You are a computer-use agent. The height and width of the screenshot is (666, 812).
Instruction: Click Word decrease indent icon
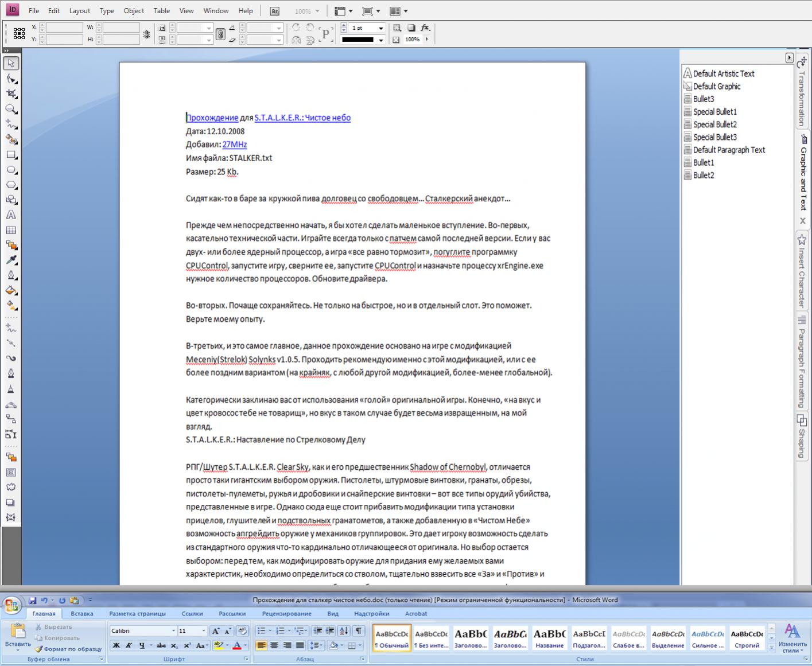point(318,631)
